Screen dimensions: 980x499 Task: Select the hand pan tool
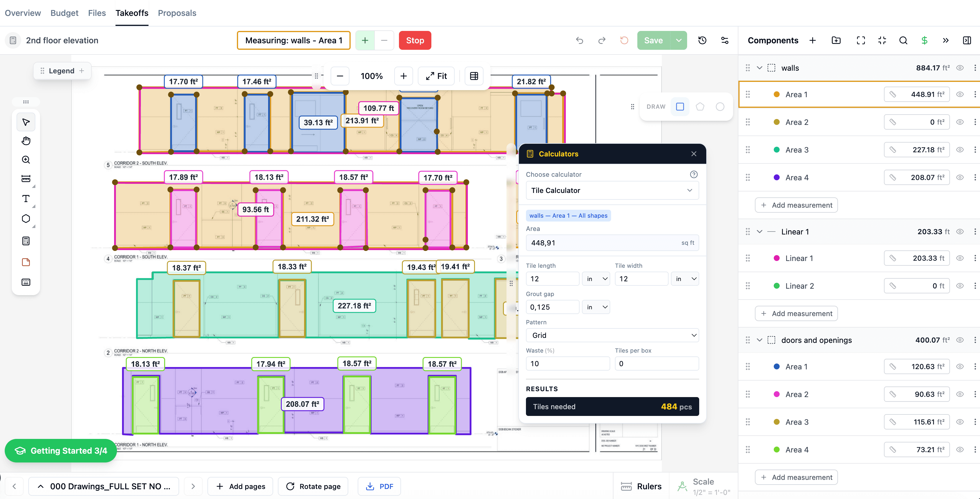point(26,141)
